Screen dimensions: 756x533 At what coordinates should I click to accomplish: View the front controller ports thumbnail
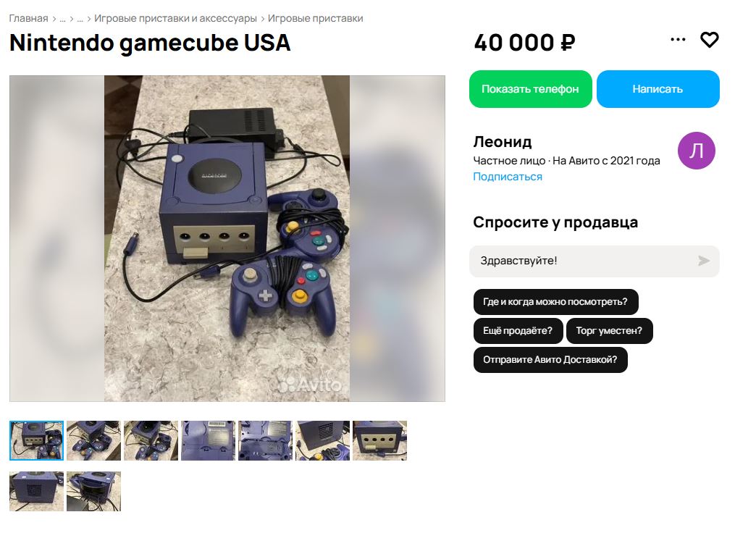[379, 440]
